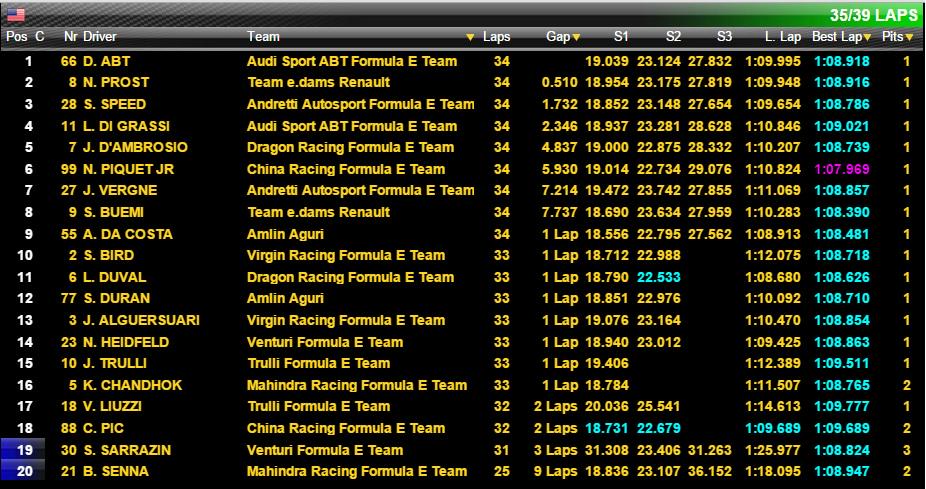The width and height of the screenshot is (926, 489).
Task: Click the S3 column header
Action: (725, 37)
